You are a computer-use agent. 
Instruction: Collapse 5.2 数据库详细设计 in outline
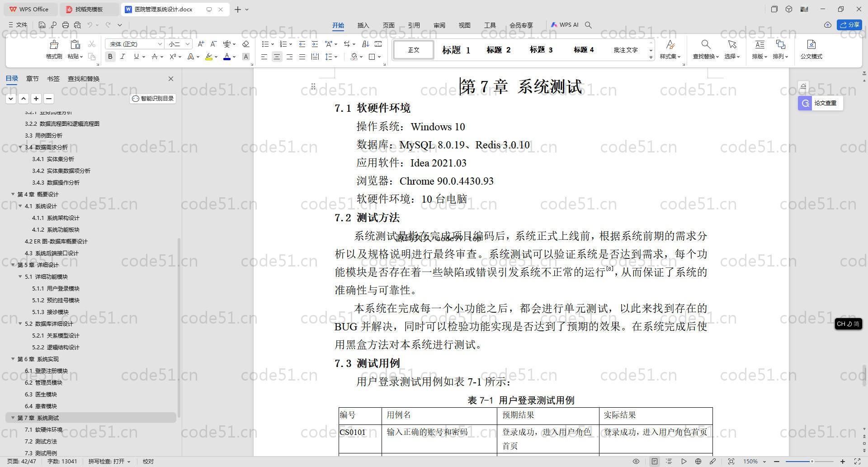click(20, 324)
